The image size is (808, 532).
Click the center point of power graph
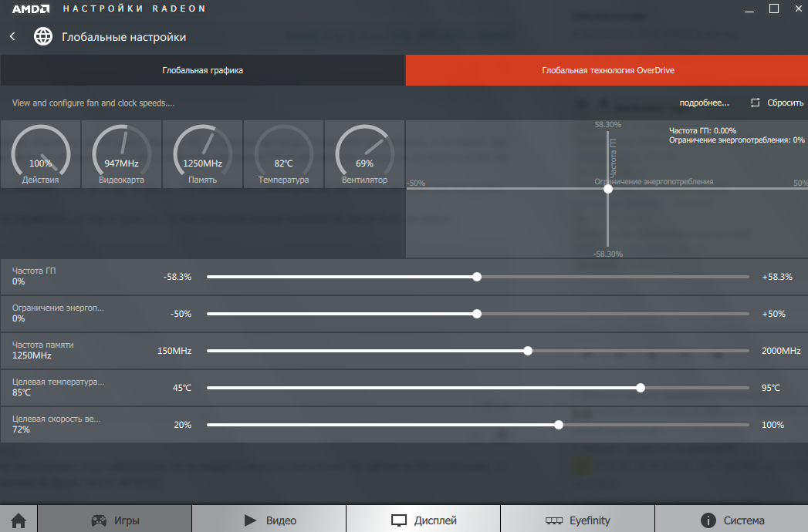click(x=608, y=188)
